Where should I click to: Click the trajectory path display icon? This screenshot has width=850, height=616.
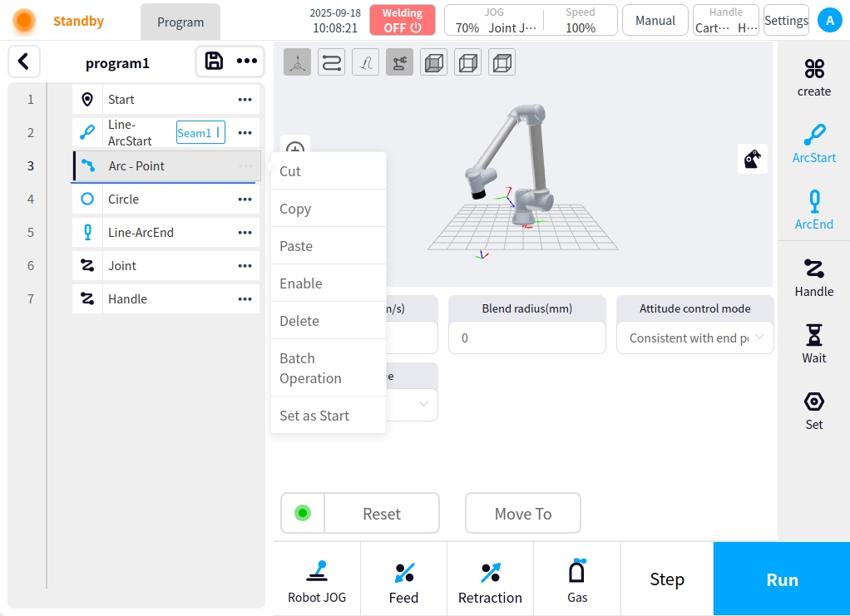coord(331,63)
